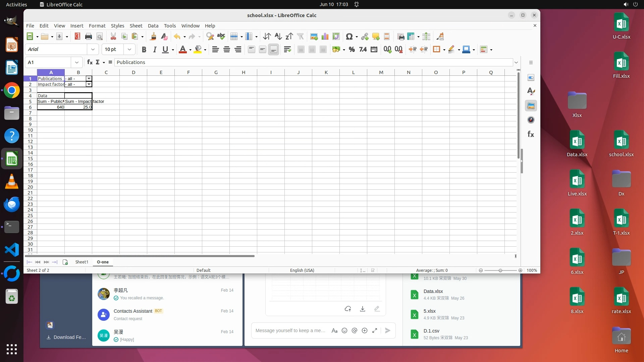Click the Export as PDF icon
Viewport: 644px width, 362px height.
tap(77, 37)
